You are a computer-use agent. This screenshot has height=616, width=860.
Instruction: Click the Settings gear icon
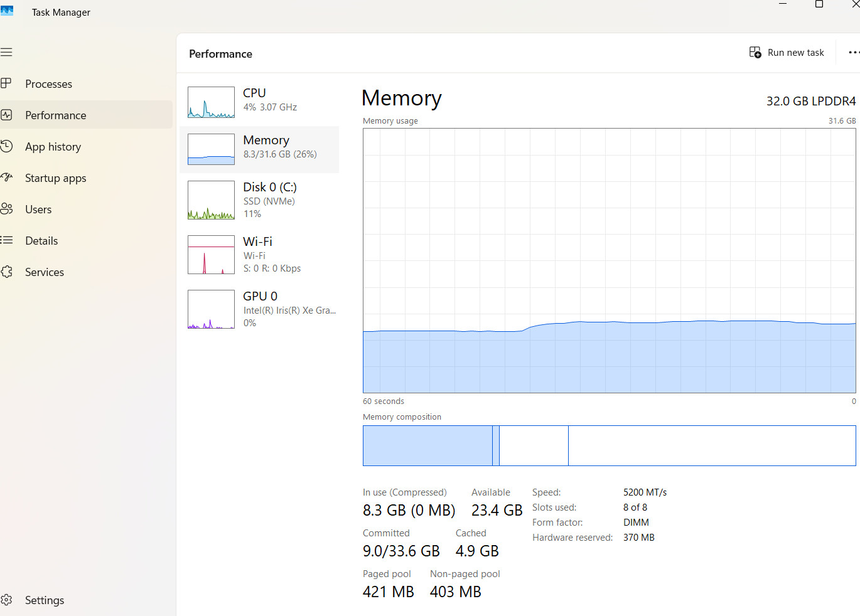[6, 600]
